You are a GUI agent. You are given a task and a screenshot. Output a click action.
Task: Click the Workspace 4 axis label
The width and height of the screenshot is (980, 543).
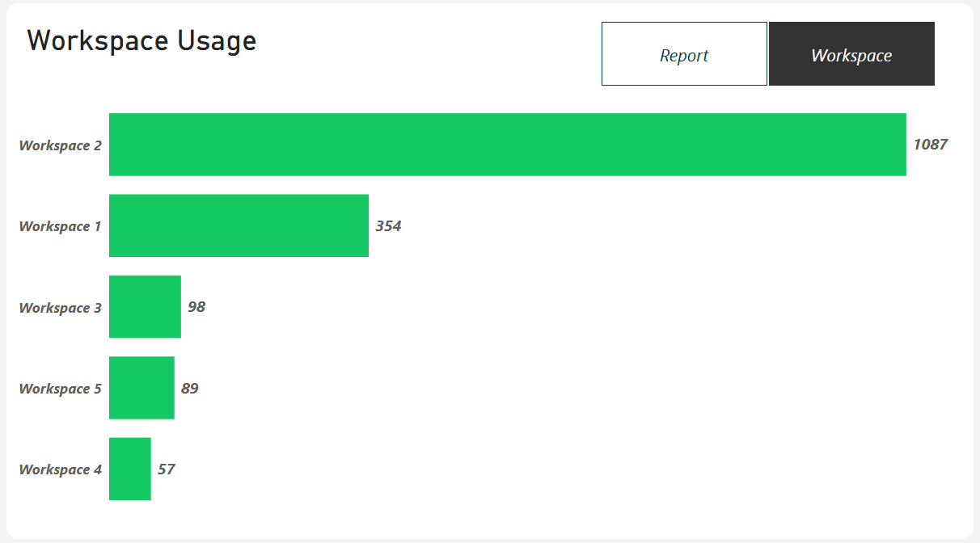(x=61, y=469)
